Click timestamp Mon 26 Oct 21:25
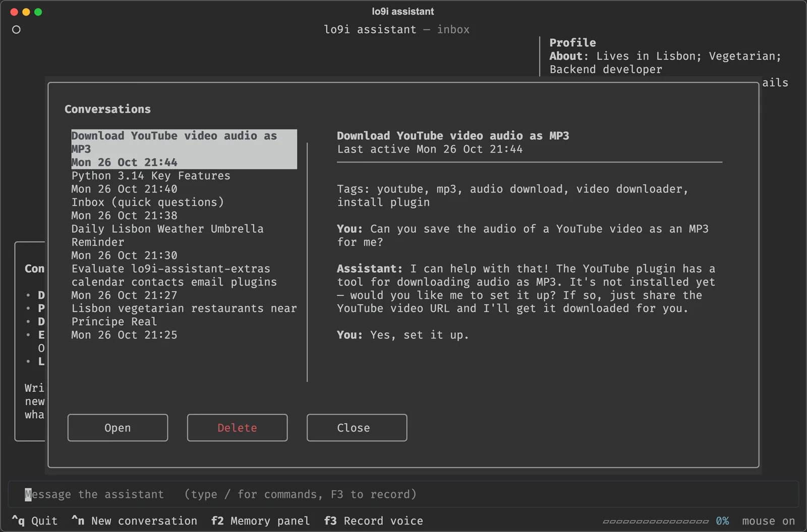Image resolution: width=807 pixels, height=532 pixels. click(124, 335)
